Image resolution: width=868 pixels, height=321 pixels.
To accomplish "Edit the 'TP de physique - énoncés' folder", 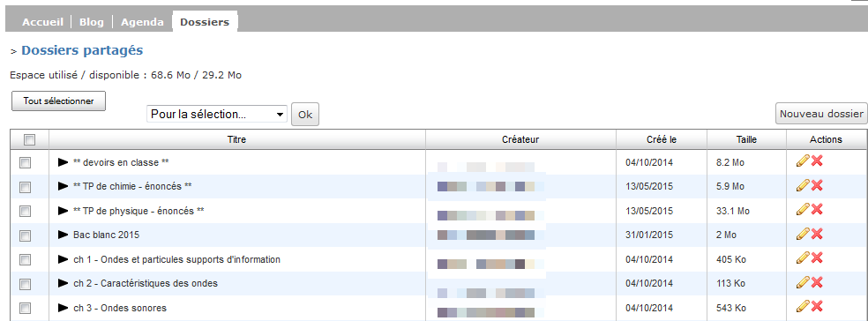I will [x=802, y=209].
